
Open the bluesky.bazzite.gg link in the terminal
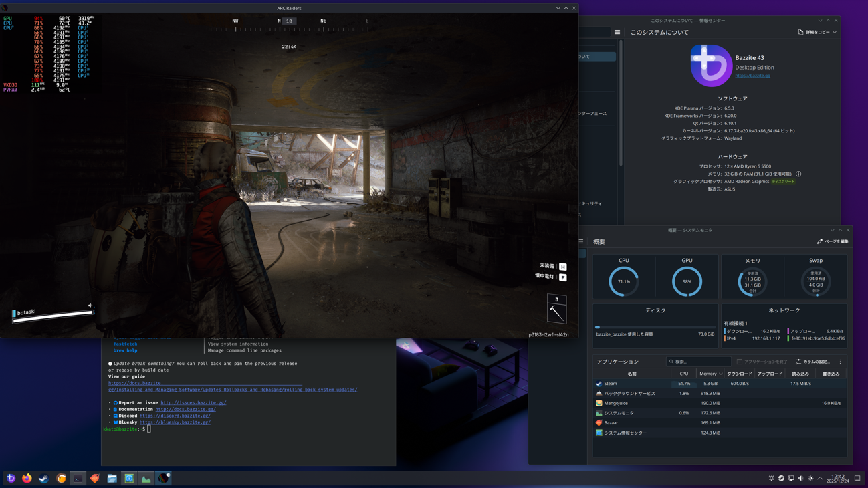point(175,422)
